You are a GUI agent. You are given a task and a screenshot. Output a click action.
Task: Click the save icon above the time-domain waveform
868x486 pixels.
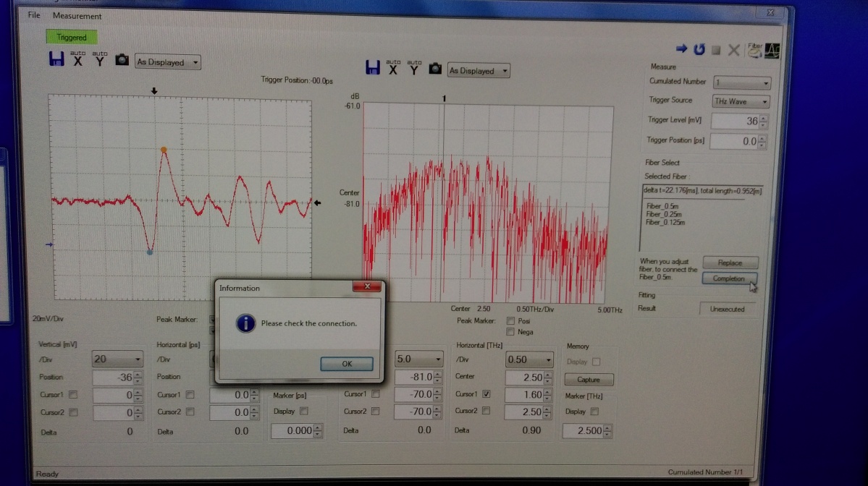[x=56, y=61]
